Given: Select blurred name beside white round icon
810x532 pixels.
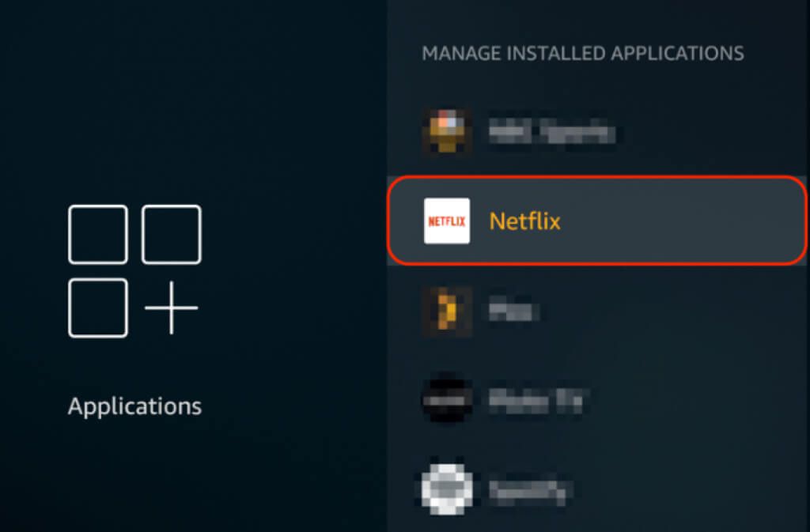Looking at the screenshot, I should tap(530, 490).
